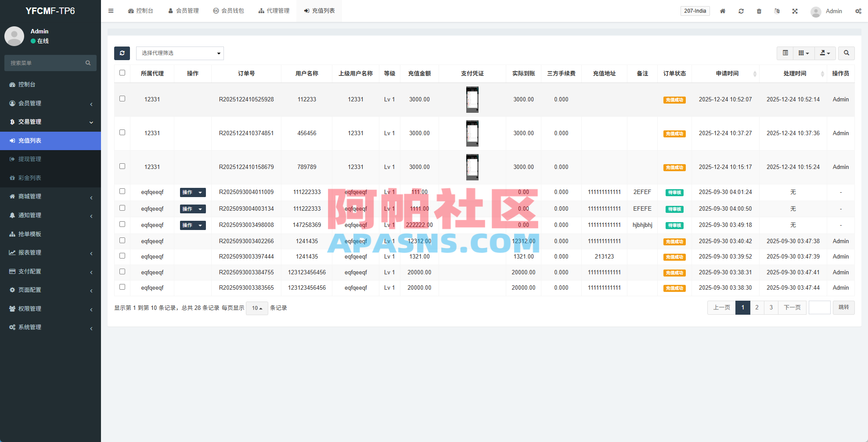Screen dimensions: 868x442
Task: Check the row for order R2025093003402266
Action: (122, 241)
